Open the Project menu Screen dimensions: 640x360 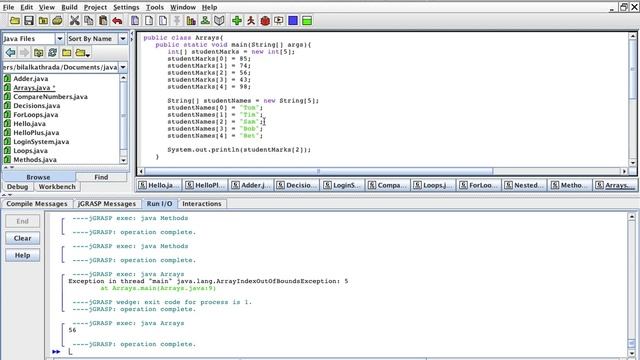tap(95, 7)
